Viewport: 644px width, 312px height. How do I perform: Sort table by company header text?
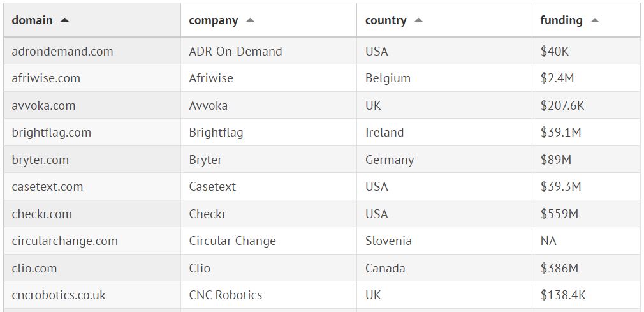coord(214,20)
